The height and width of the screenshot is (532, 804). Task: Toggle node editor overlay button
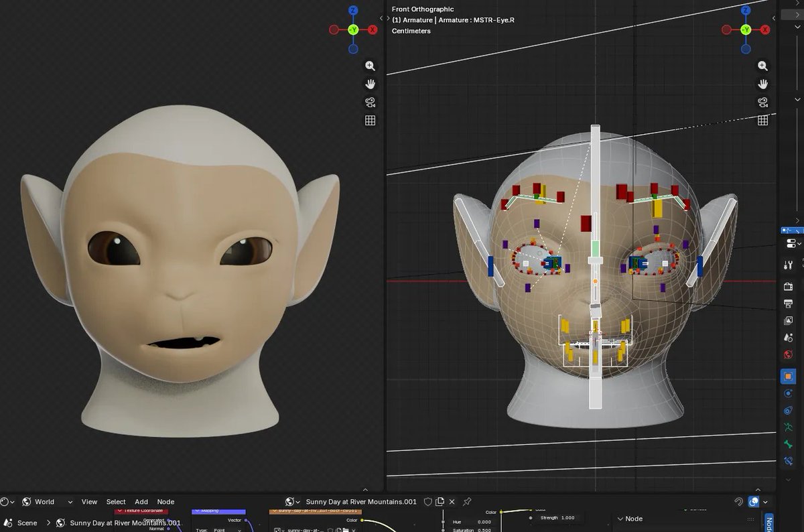(754, 501)
